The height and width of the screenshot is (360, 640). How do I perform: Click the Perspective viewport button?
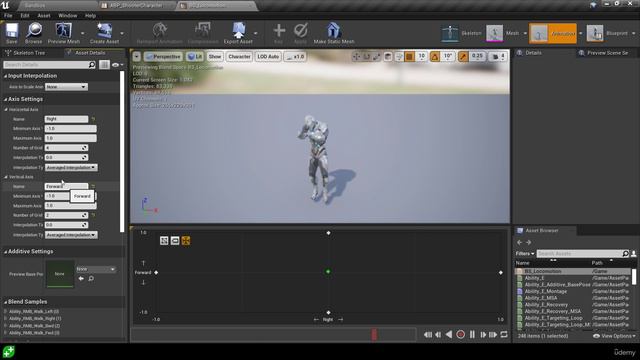[163, 57]
